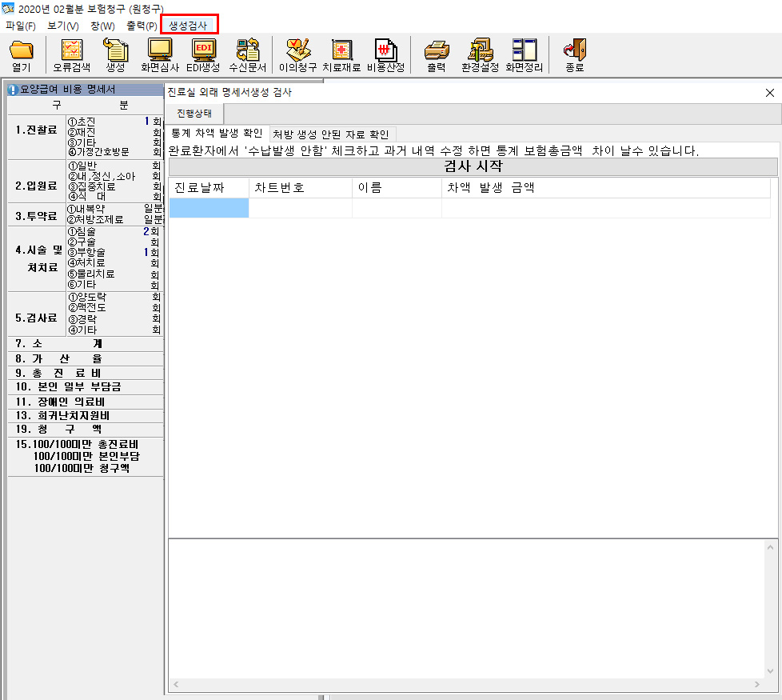Run 오류검색 error search tool
Screen dimensions: 782x700
coord(71,54)
